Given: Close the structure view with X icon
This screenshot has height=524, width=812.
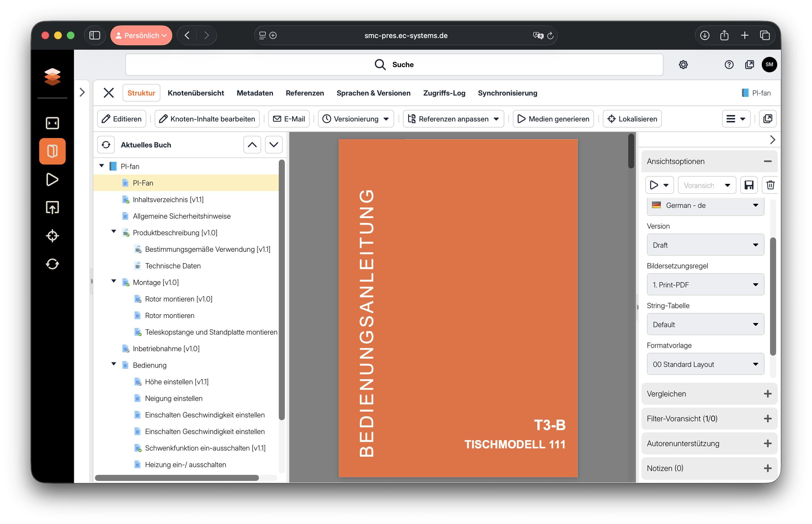Looking at the screenshot, I should pyautogui.click(x=108, y=93).
